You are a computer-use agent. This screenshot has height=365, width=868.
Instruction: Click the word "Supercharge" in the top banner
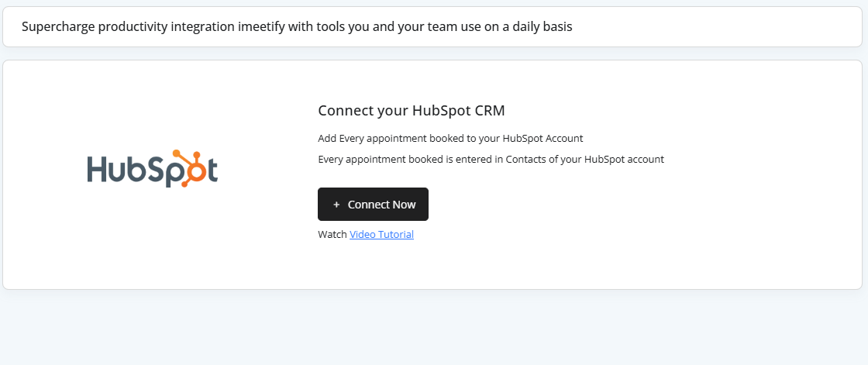(x=57, y=27)
